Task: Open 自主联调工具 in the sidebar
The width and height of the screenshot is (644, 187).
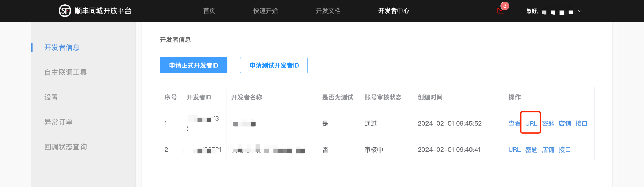Action: pos(66,72)
